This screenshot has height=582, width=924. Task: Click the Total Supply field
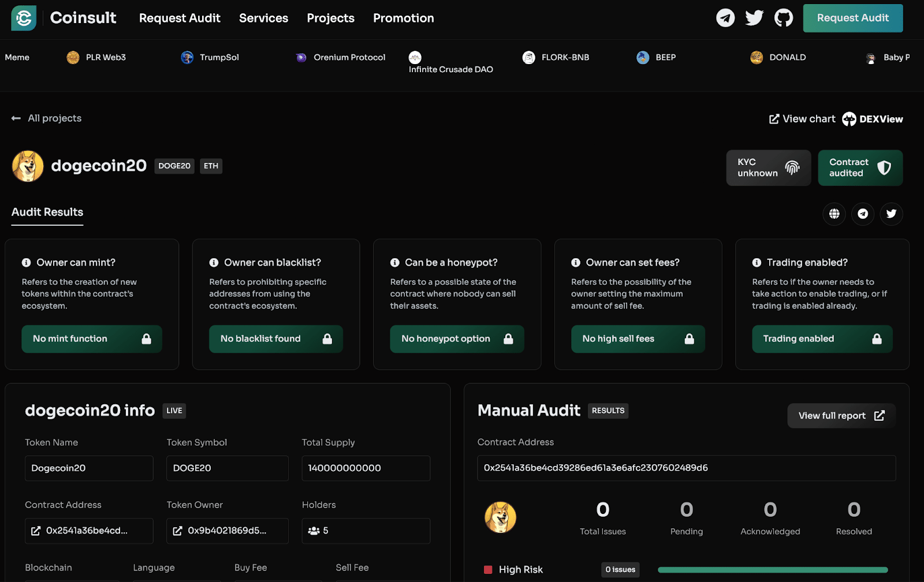[x=366, y=468]
